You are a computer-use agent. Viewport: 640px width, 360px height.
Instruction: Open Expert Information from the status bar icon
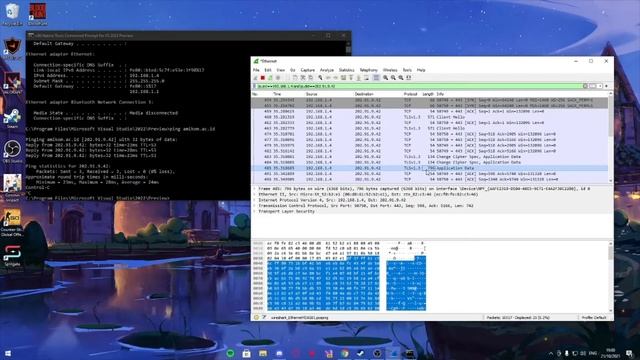click(x=256, y=317)
